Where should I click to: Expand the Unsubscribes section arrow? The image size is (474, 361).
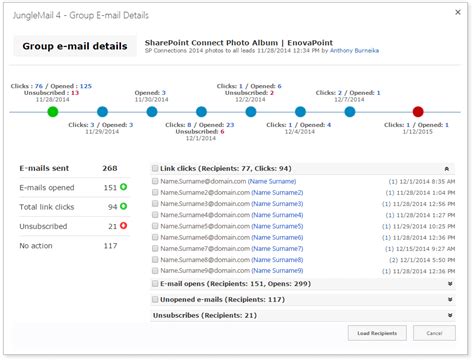coord(450,315)
